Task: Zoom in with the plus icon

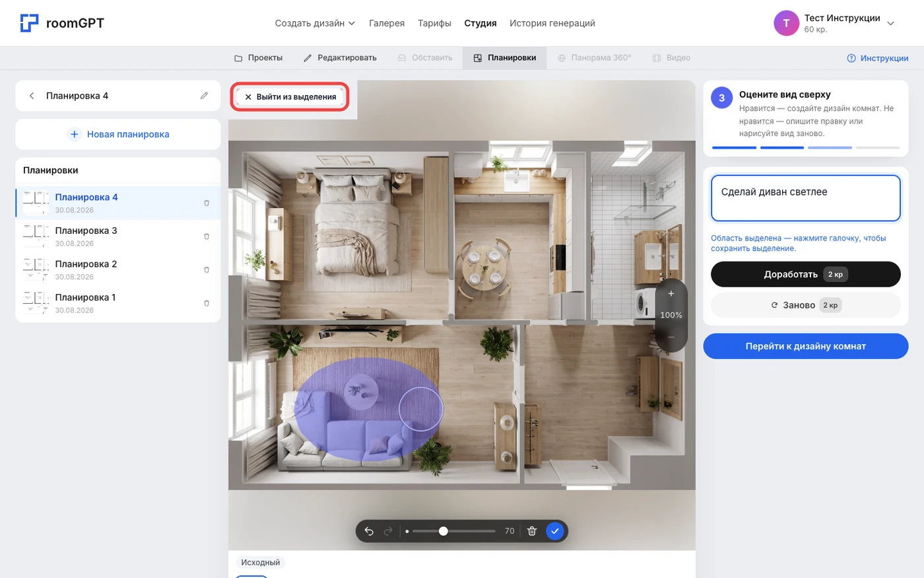Action: point(671,293)
